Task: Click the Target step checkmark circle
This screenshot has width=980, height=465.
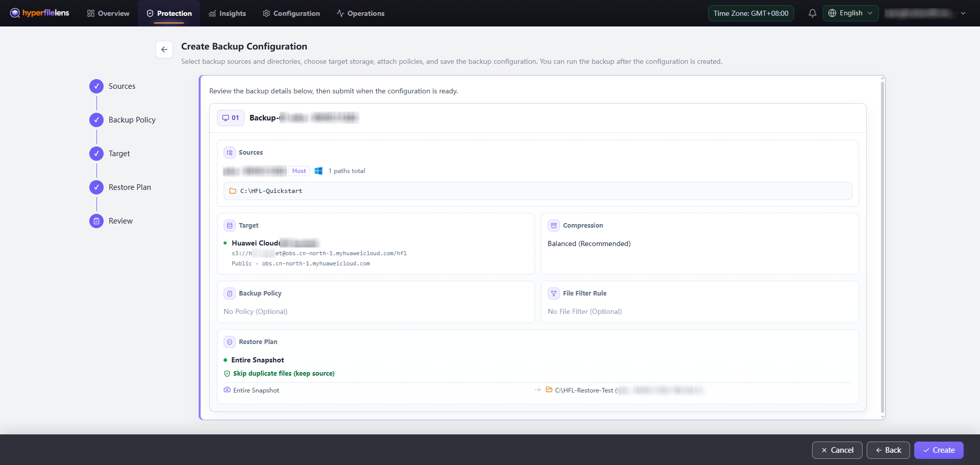Action: pyautogui.click(x=96, y=154)
